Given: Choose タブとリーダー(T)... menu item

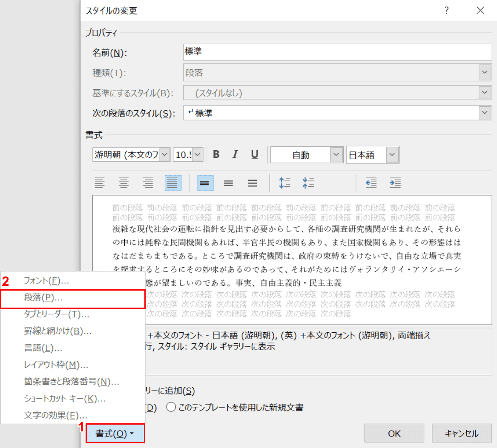Looking at the screenshot, I should (73, 314).
